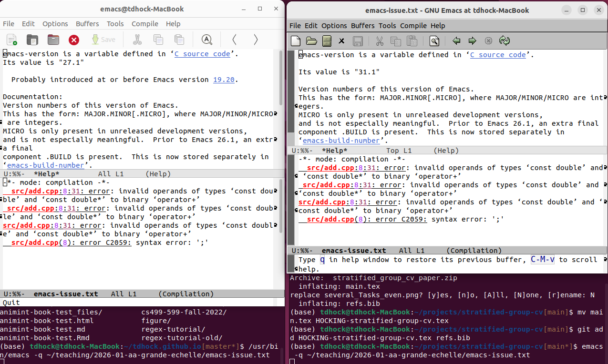Open the Buffers menu in the left Emacs window

87,24
